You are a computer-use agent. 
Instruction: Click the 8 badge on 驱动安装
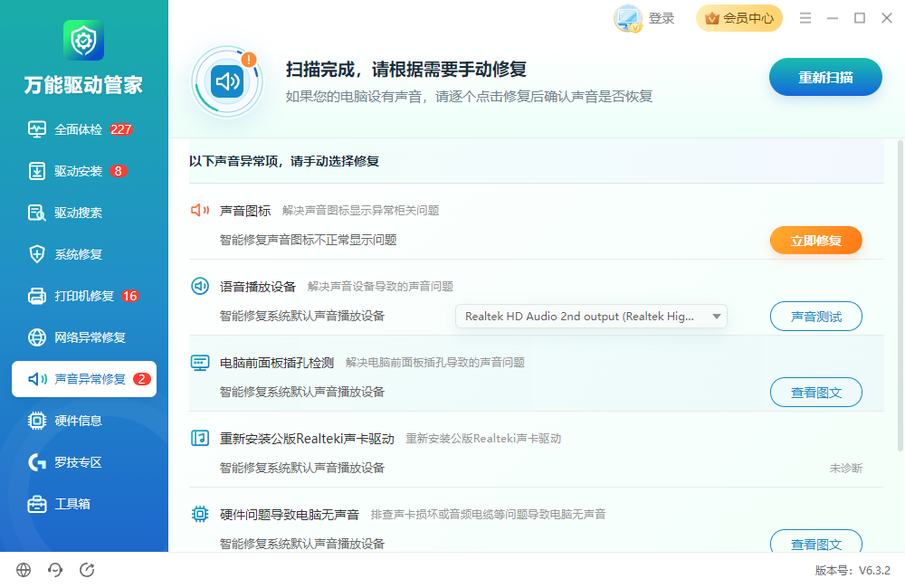coord(118,171)
